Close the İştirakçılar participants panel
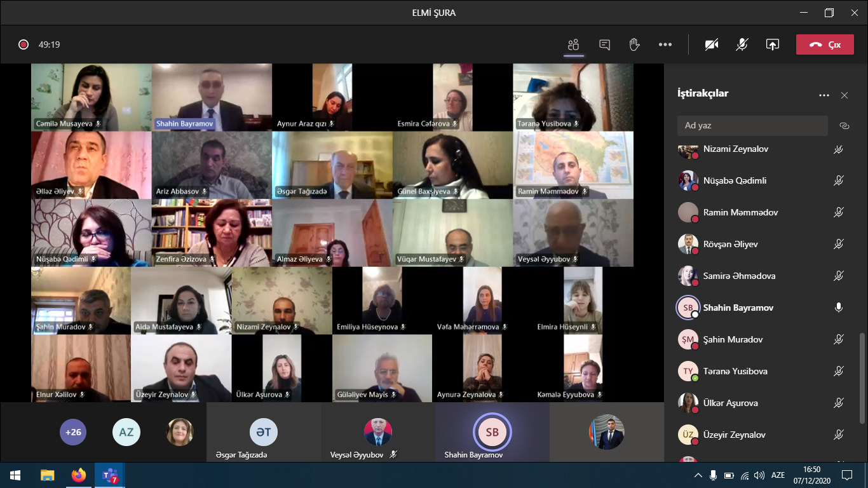 844,95
